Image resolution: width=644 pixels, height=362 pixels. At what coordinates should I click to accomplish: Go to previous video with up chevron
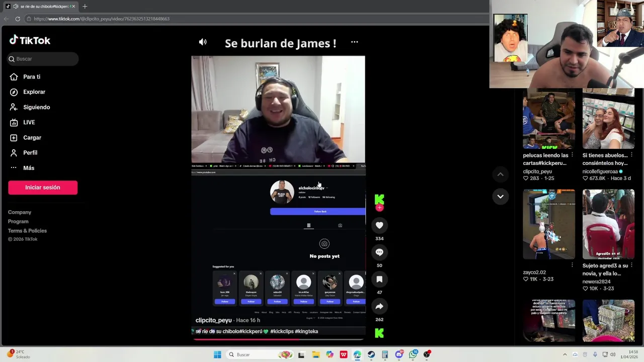point(500,174)
